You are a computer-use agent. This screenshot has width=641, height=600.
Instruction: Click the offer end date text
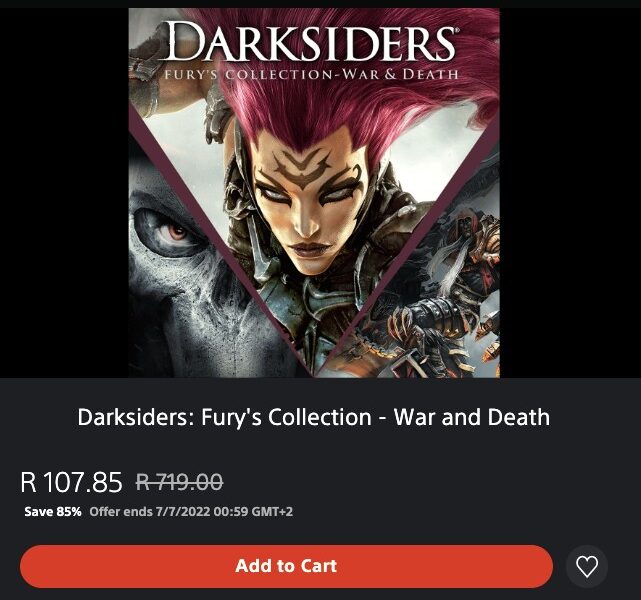pyautogui.click(x=191, y=512)
